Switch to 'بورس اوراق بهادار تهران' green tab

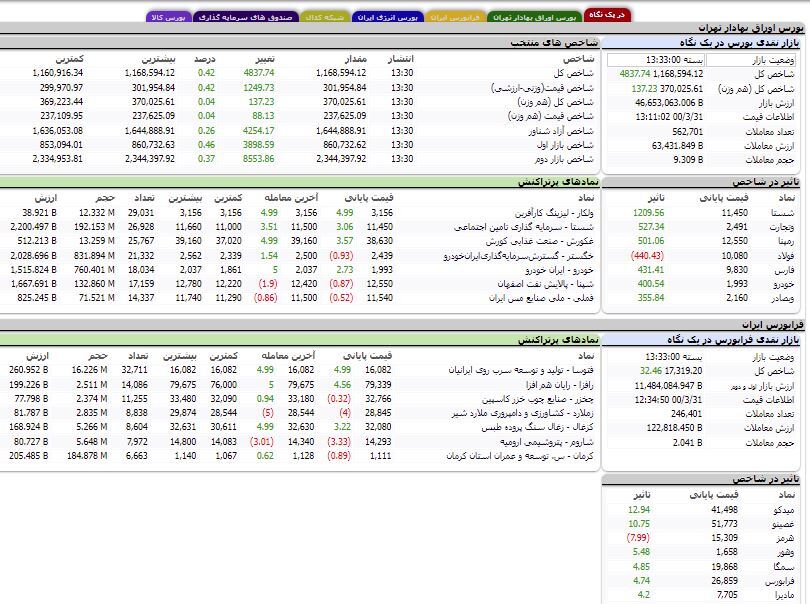(x=534, y=17)
